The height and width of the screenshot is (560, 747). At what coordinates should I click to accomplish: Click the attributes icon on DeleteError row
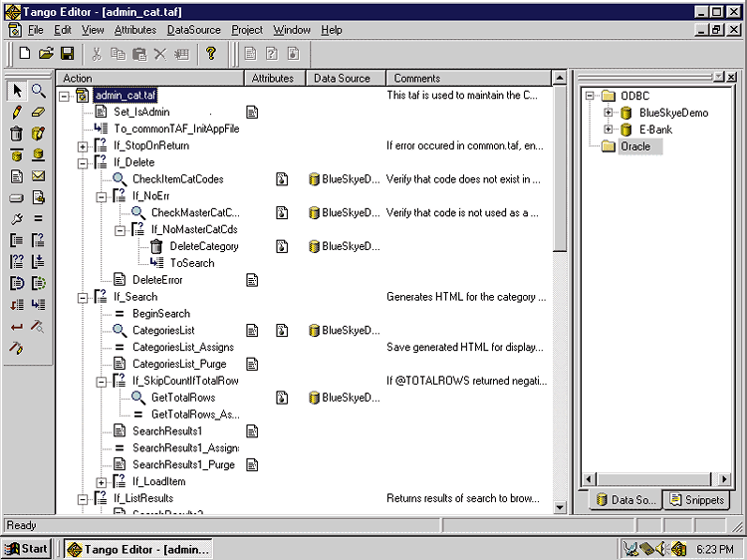coord(252,280)
